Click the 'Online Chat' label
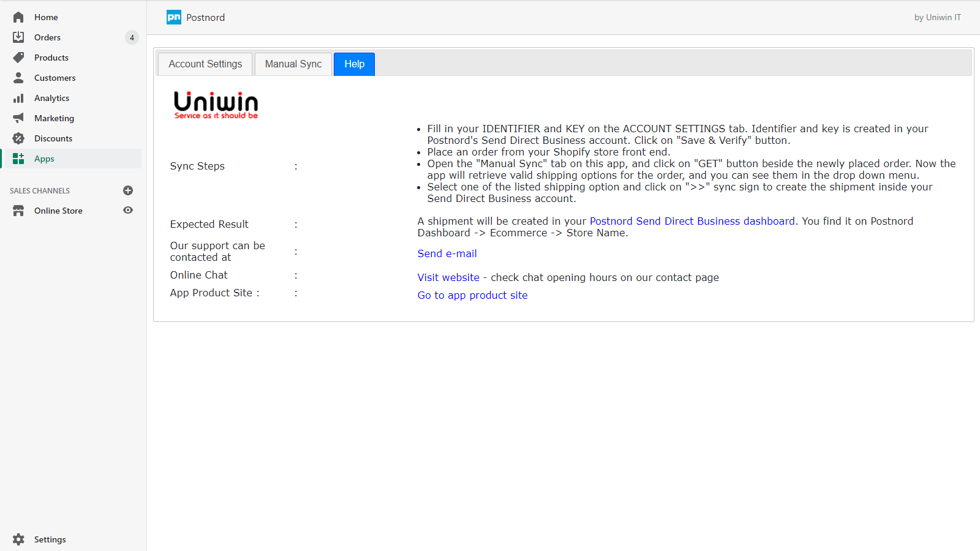This screenshot has width=980, height=551. tap(199, 275)
